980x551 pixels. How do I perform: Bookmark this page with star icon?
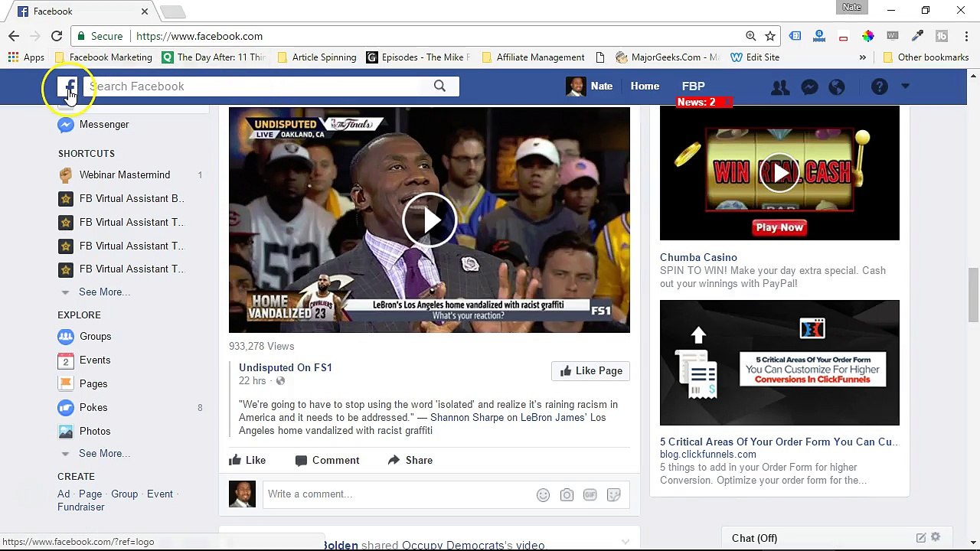[770, 36]
